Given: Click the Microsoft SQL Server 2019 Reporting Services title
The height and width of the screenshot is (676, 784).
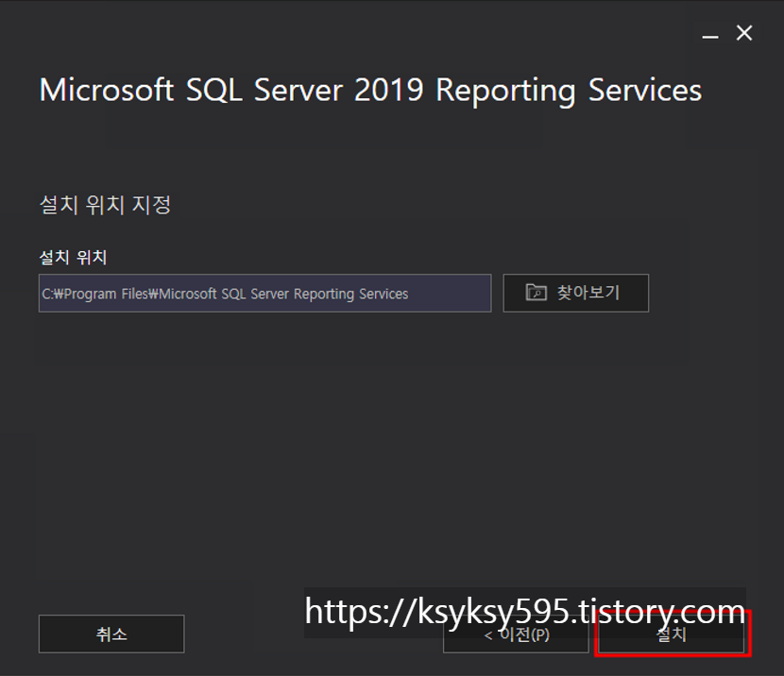Looking at the screenshot, I should [370, 91].
